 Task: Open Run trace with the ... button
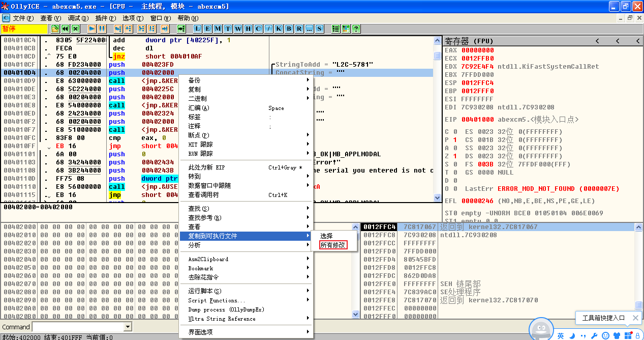click(310, 29)
